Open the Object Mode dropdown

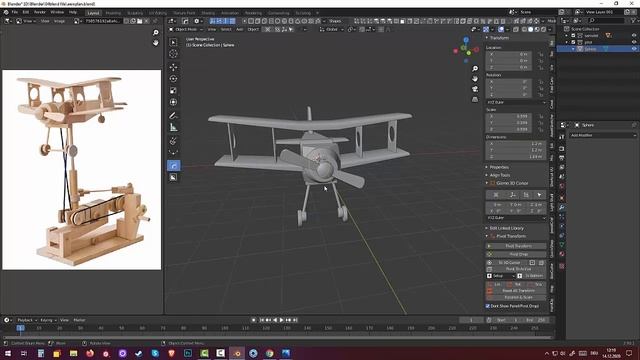tap(186, 29)
